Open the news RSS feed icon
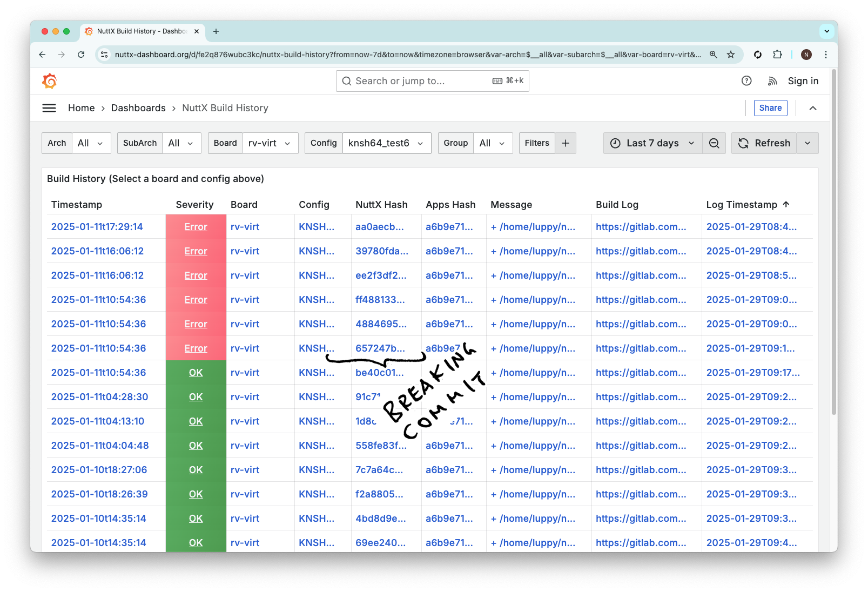This screenshot has width=868, height=592. coord(773,81)
